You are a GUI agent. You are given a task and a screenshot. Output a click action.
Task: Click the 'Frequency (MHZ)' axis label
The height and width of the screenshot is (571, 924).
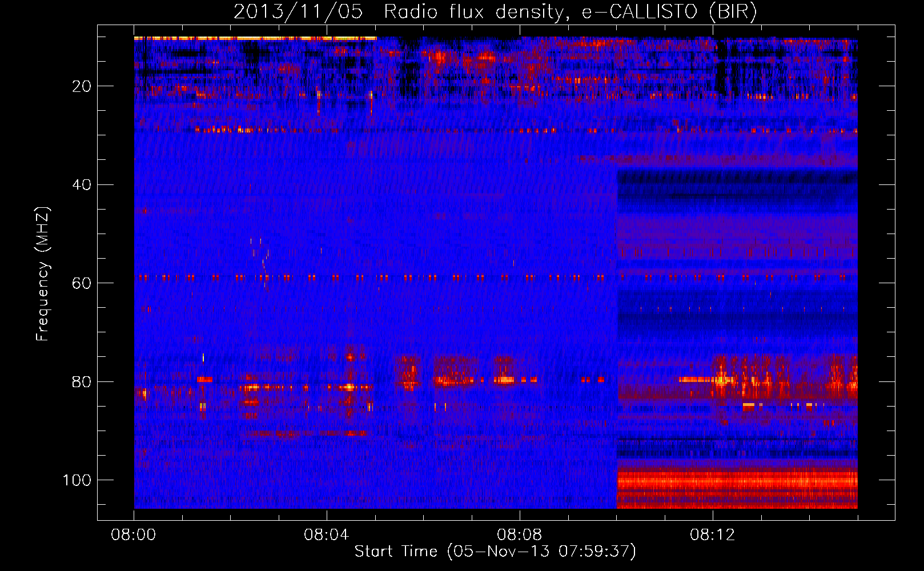[x=43, y=274]
